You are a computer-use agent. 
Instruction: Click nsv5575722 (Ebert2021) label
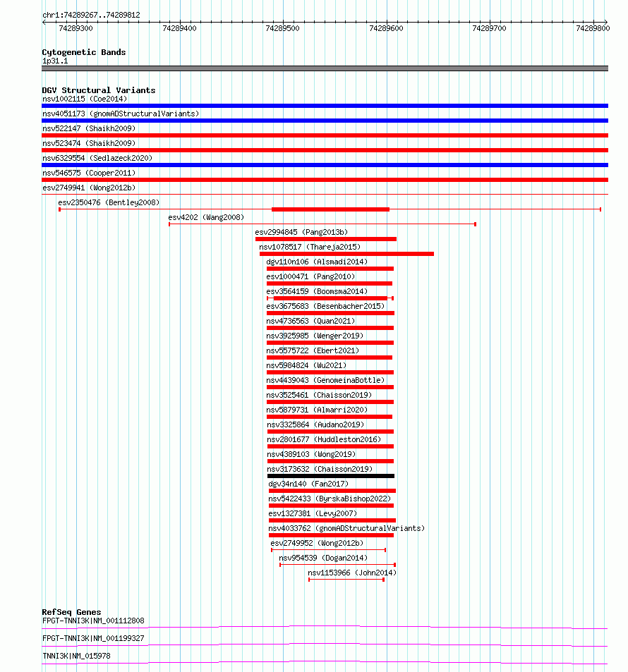[x=313, y=350]
